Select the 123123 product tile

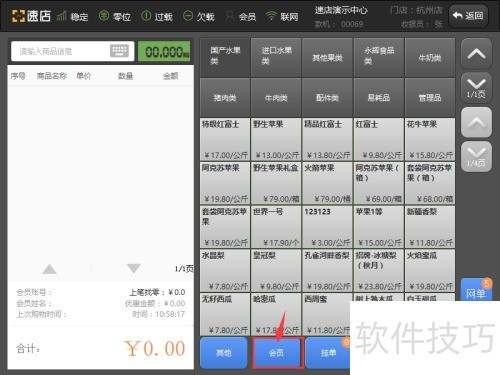pyautogui.click(x=327, y=227)
